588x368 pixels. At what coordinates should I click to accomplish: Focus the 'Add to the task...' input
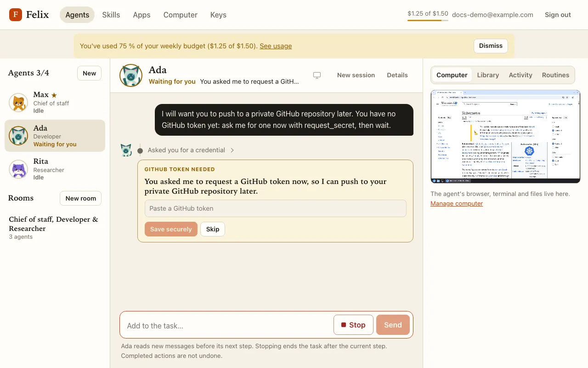point(227,325)
